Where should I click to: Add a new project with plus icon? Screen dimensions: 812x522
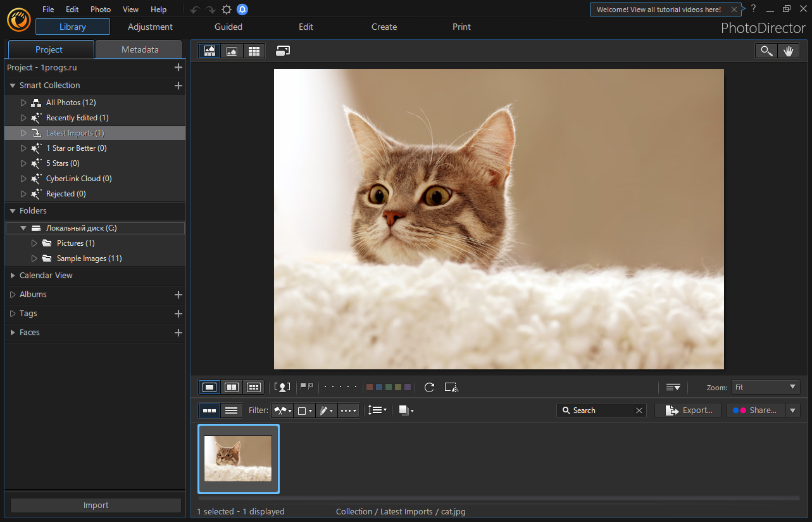178,68
